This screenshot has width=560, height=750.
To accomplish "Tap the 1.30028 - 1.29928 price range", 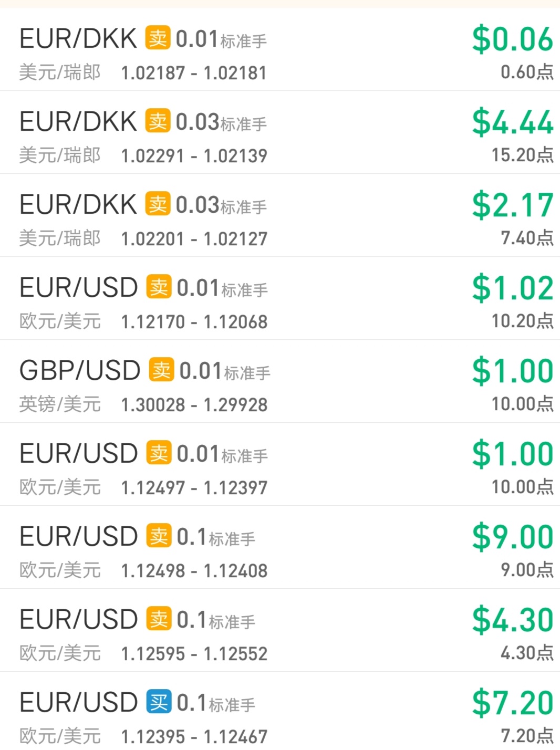I will pyautogui.click(x=194, y=405).
